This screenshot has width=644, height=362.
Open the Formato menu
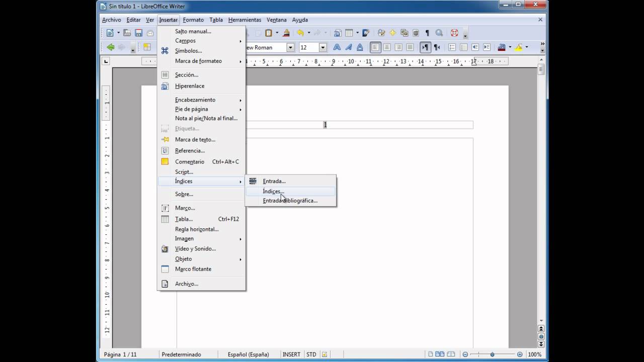[193, 20]
